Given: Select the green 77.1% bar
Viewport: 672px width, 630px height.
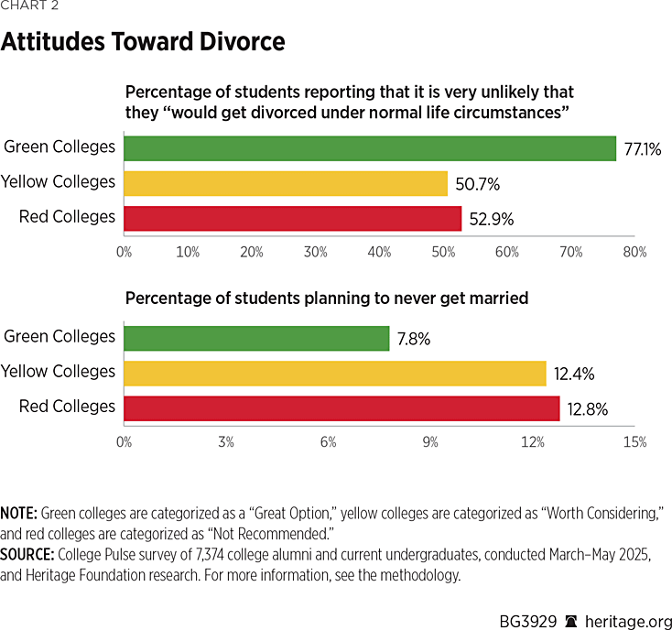Looking at the screenshot, I should [x=370, y=148].
